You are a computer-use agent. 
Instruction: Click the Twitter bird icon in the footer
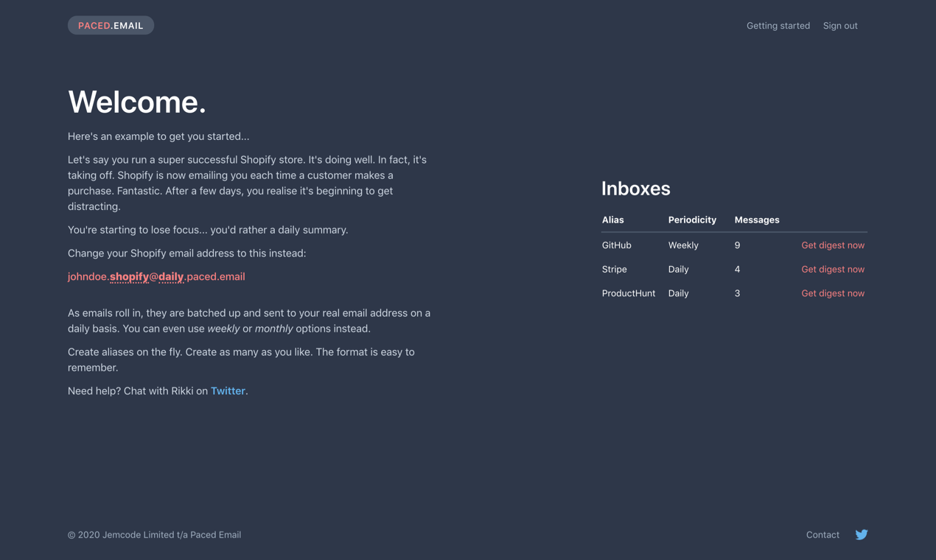point(861,534)
